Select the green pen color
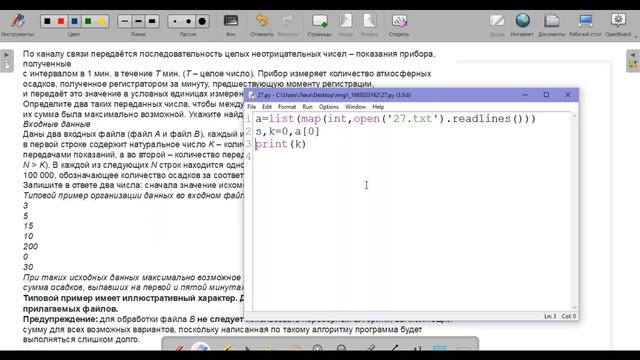This screenshot has height=360, width=640. click(88, 21)
